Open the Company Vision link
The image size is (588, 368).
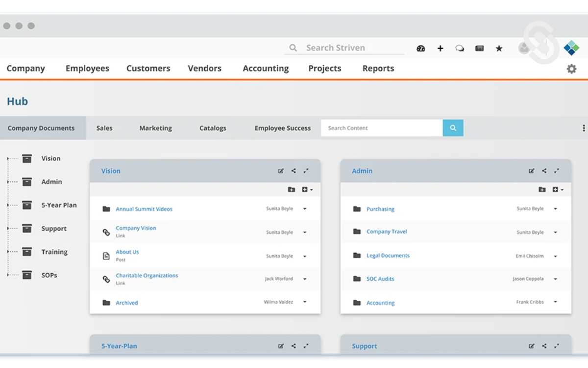[136, 228]
